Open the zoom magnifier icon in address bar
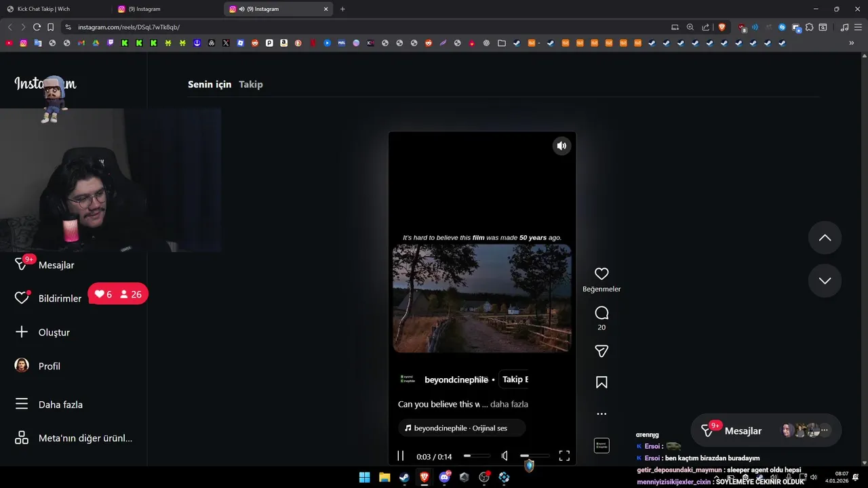Viewport: 868px width, 488px height. click(x=690, y=27)
